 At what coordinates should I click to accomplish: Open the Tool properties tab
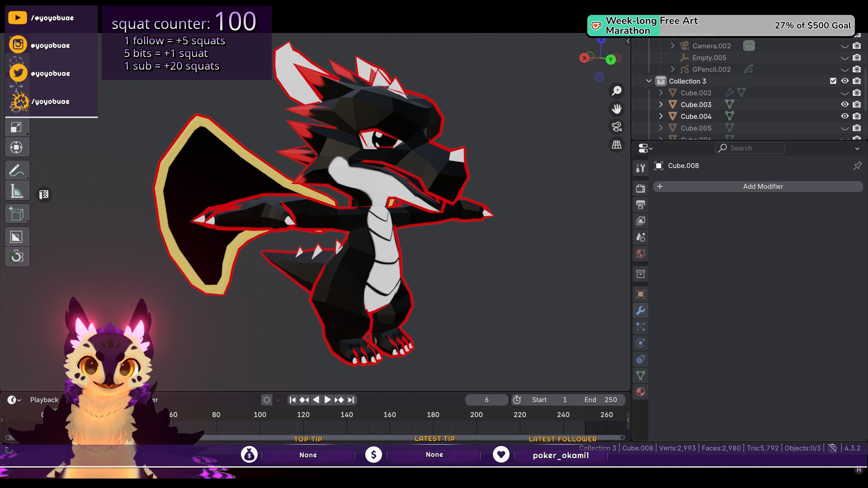pos(641,168)
